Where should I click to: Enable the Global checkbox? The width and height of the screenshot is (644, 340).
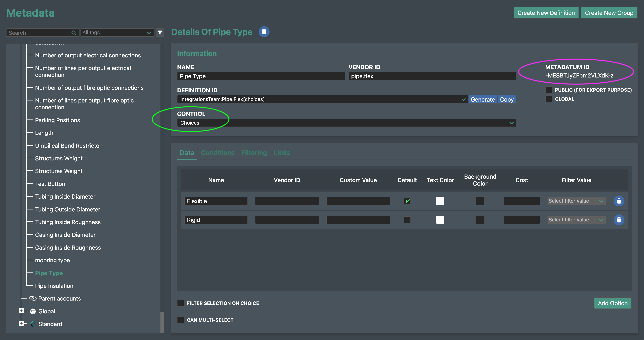tap(548, 99)
